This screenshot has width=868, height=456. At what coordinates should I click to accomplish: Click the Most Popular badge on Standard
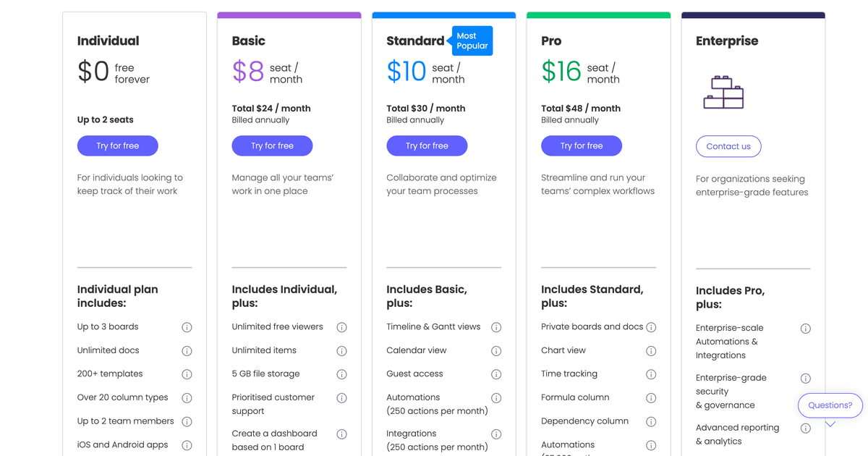(x=472, y=41)
